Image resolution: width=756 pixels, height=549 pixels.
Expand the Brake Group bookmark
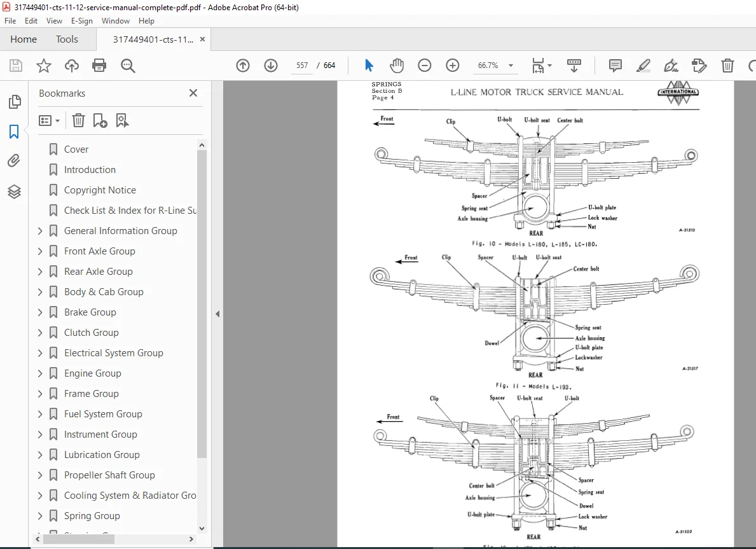click(40, 312)
